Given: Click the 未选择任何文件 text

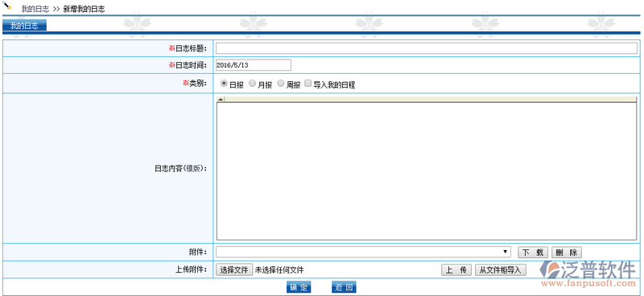Looking at the screenshot, I should pyautogui.click(x=279, y=269).
